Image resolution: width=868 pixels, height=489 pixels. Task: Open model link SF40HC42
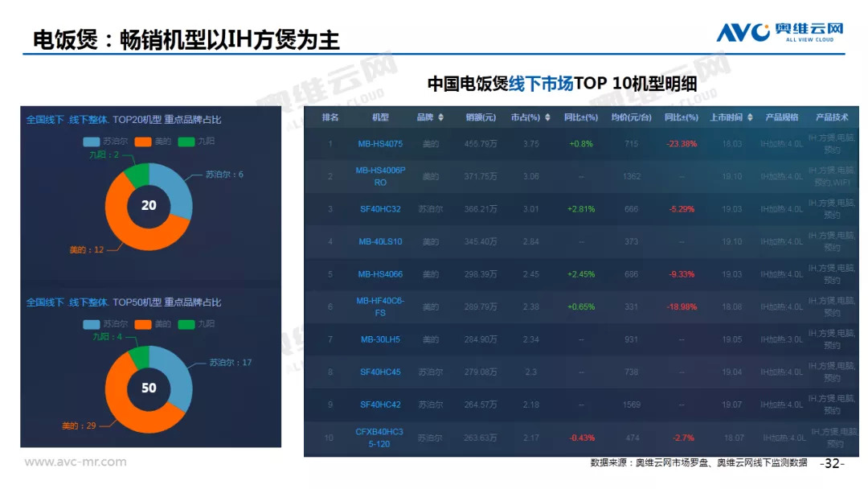(380, 405)
